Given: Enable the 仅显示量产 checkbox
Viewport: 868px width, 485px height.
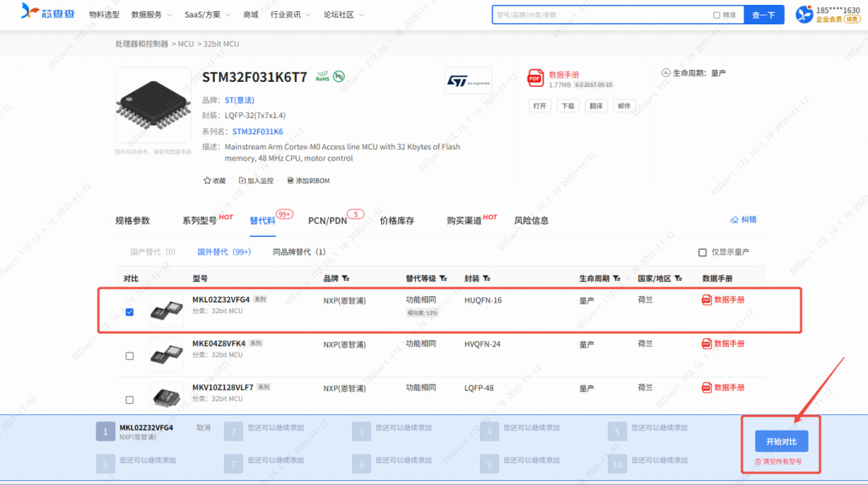Looking at the screenshot, I should pos(702,252).
